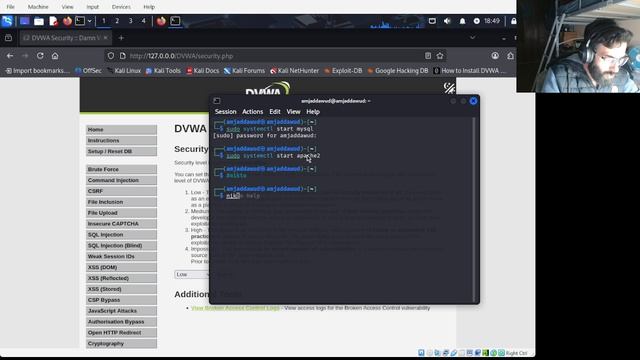Bookmark this page with the star icon
The width and height of the screenshot is (640, 360).
440,56
